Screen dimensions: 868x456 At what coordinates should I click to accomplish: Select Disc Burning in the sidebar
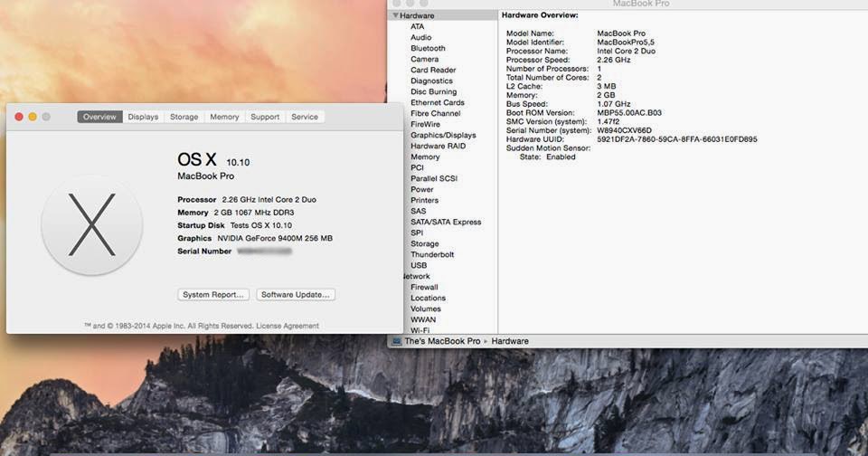click(x=433, y=91)
